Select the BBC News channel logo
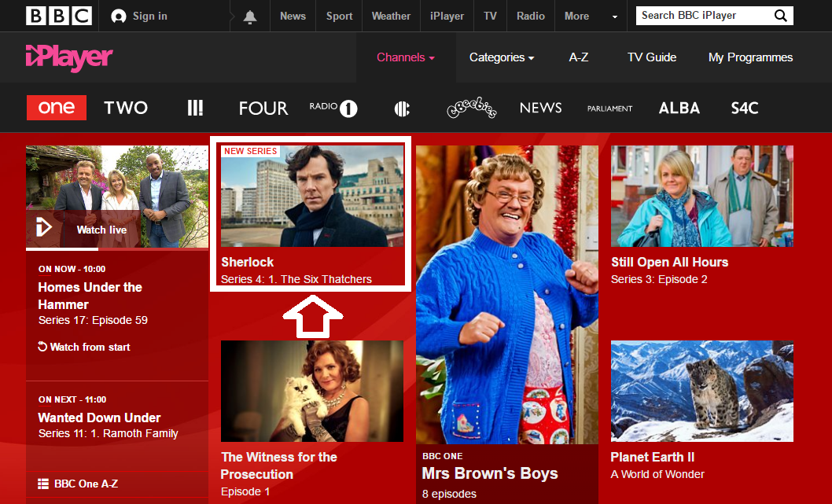This screenshot has height=504, width=832. (x=541, y=109)
